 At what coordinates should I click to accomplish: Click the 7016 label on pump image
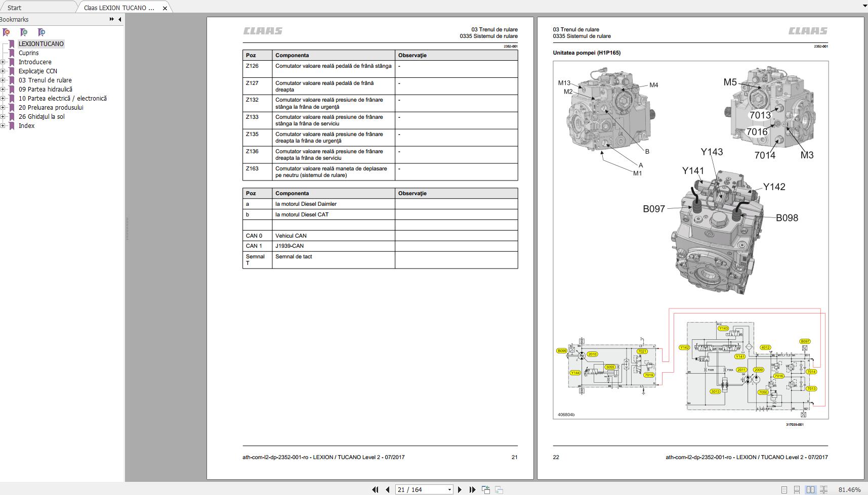coord(757,132)
